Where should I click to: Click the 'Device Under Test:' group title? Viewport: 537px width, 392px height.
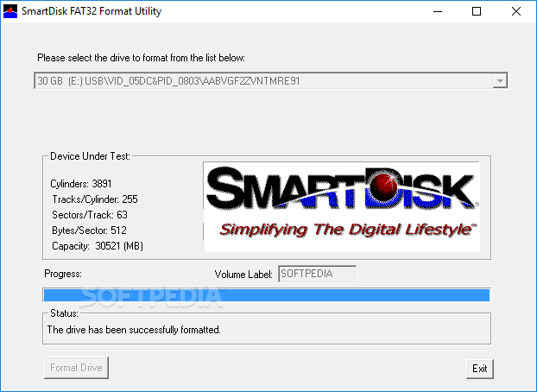tap(90, 156)
